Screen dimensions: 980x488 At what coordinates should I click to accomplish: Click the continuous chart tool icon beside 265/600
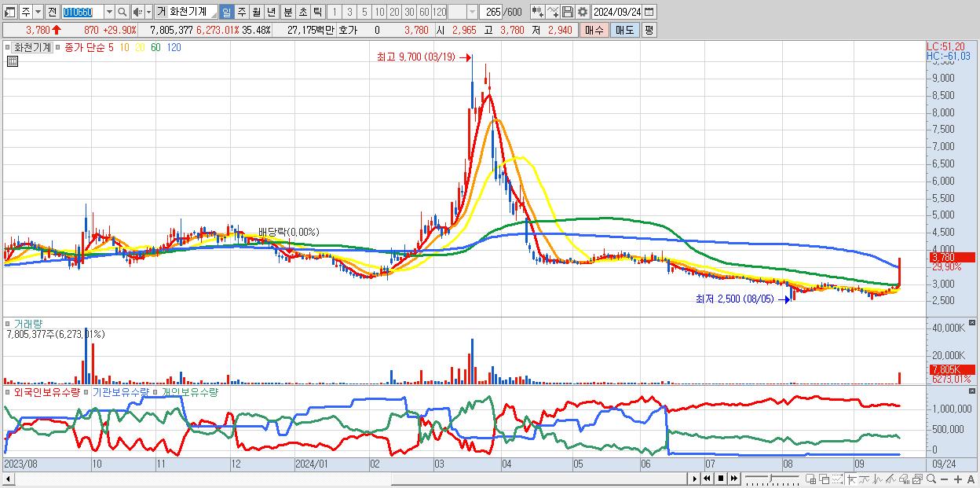click(538, 12)
